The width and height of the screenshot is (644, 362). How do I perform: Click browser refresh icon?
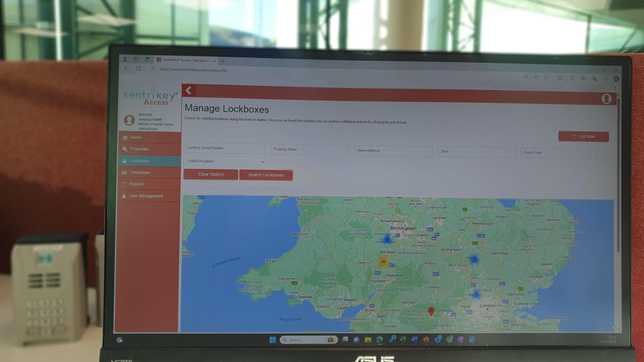[139, 68]
